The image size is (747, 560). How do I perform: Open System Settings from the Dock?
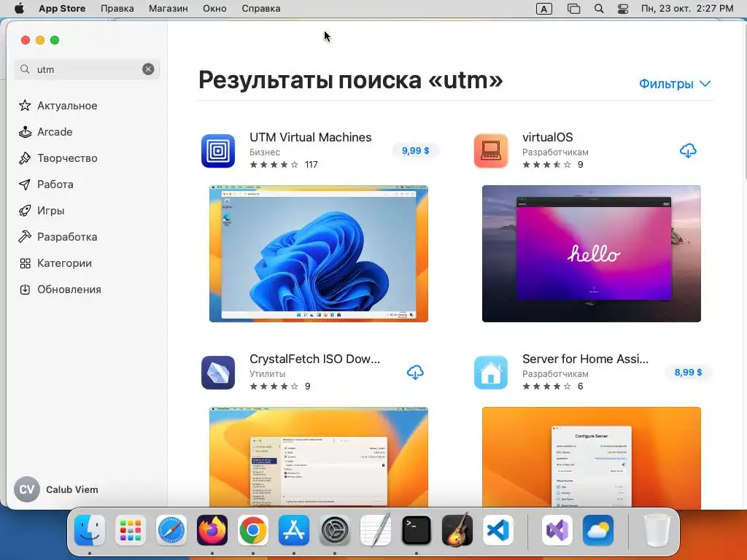(334, 530)
